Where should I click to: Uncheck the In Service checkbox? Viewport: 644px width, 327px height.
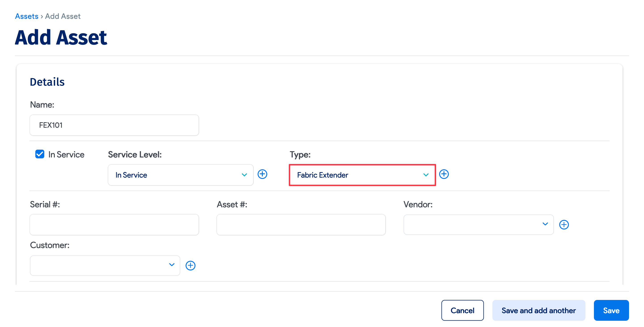coord(40,154)
